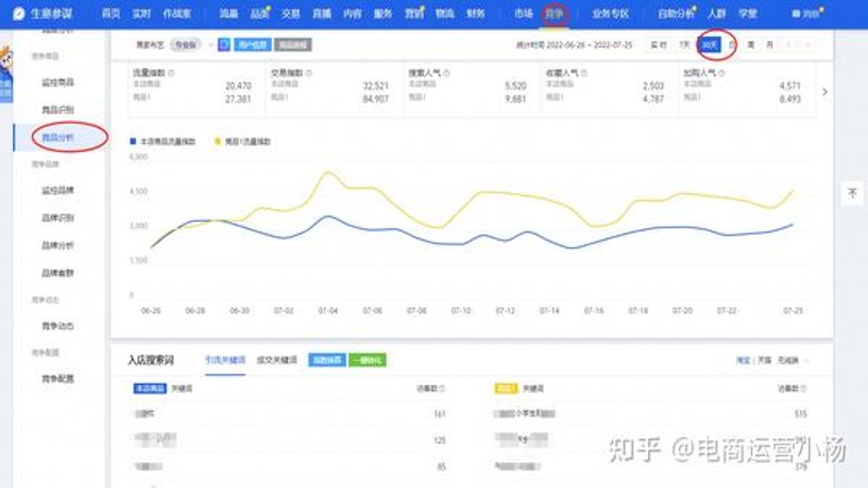This screenshot has height=488, width=868.
Task: Open the 首页 top navigation item
Action: pos(111,14)
